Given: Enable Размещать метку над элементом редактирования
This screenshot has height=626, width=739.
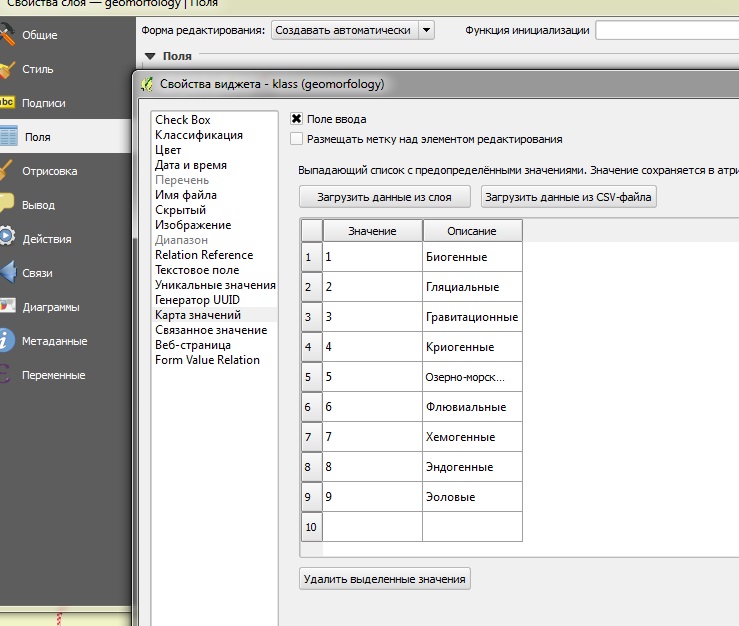Looking at the screenshot, I should point(296,139).
